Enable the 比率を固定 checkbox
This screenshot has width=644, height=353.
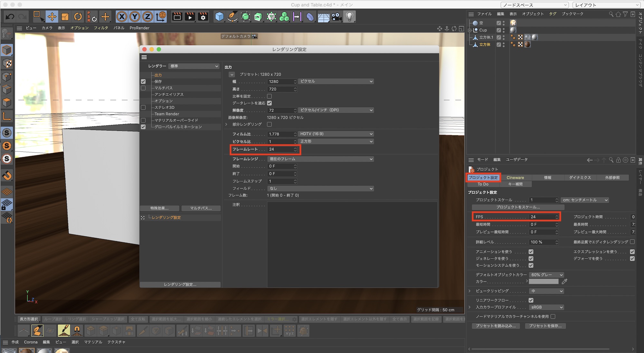(x=270, y=96)
